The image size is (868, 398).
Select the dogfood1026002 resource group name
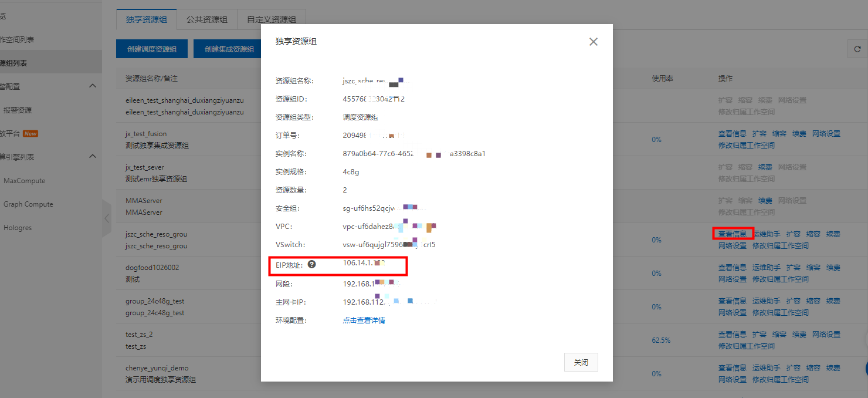(152, 268)
